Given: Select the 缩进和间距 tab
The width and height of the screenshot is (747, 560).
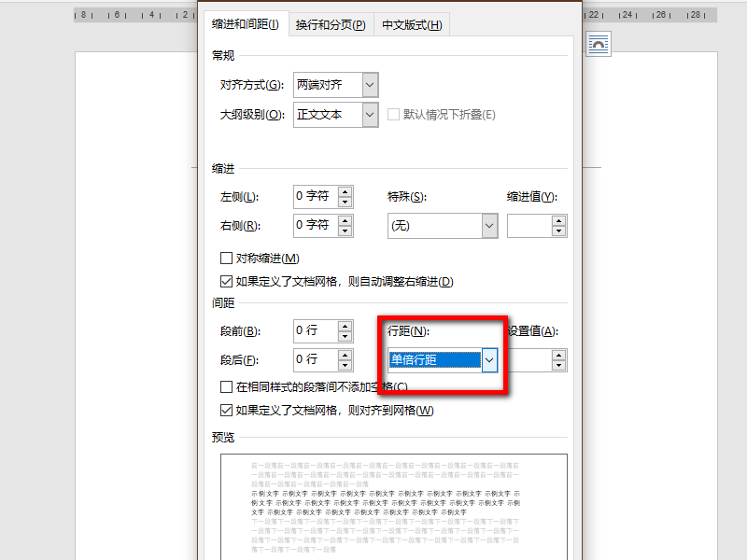Looking at the screenshot, I should pos(246,24).
